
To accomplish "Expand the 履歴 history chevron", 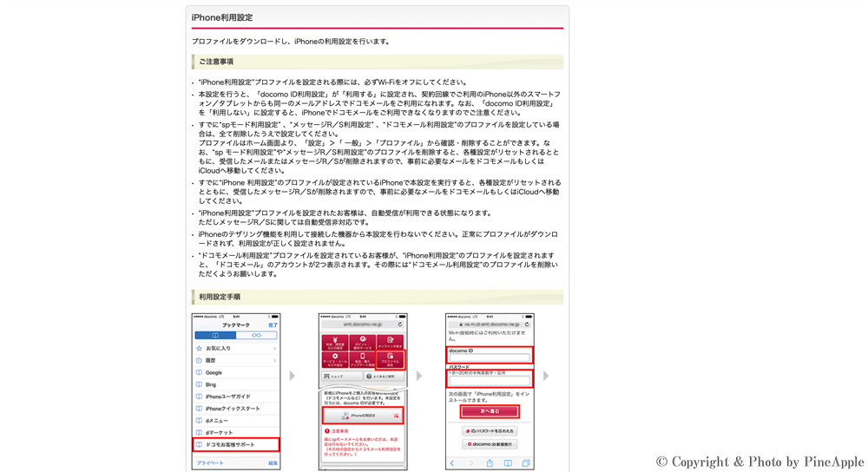I will point(274,360).
